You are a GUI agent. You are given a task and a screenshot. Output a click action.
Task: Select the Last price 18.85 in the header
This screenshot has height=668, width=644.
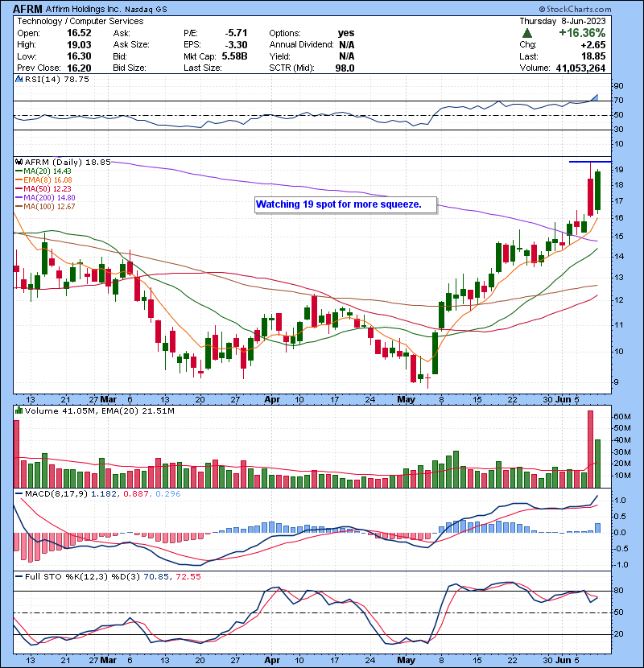tap(594, 56)
